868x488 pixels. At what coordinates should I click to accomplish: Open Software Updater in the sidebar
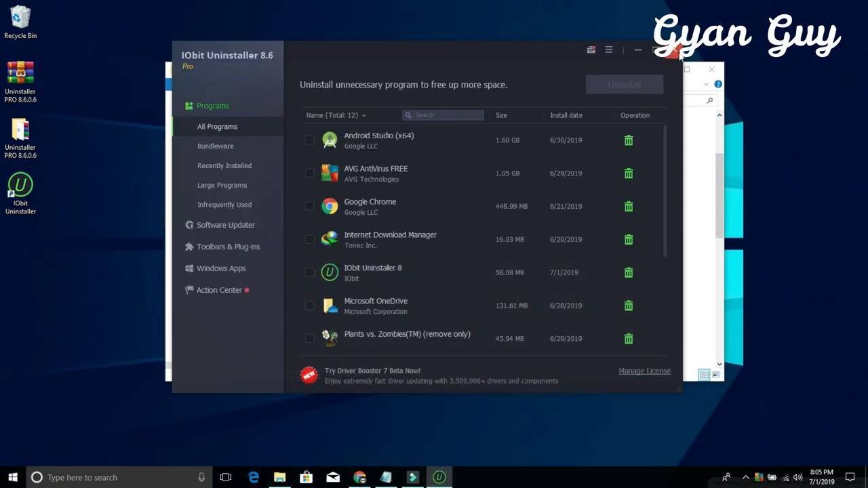pyautogui.click(x=220, y=225)
